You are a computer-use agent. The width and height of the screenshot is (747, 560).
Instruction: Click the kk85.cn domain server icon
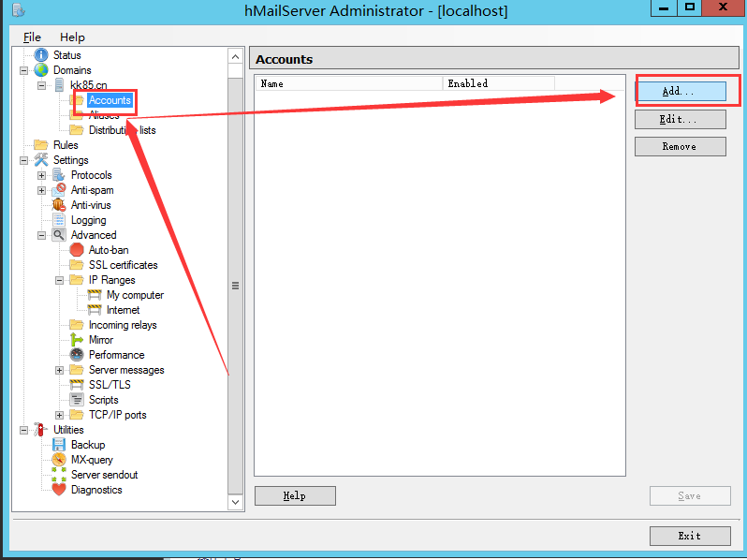click(59, 85)
